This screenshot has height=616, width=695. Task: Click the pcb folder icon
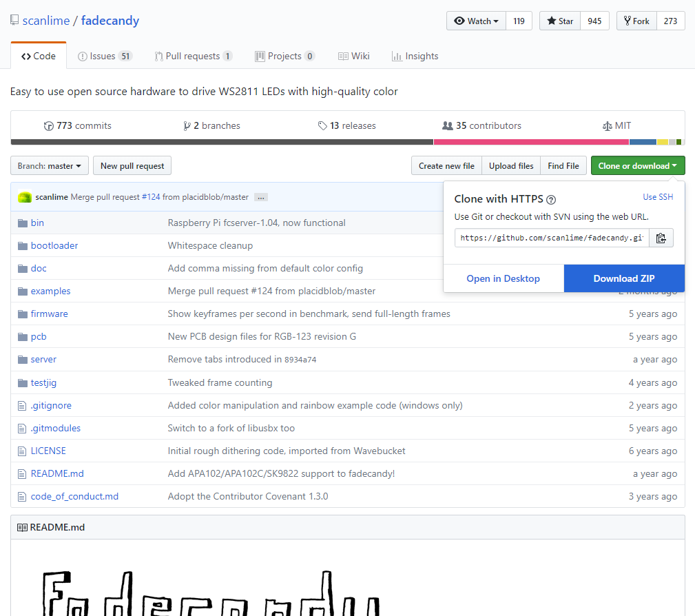tap(23, 337)
